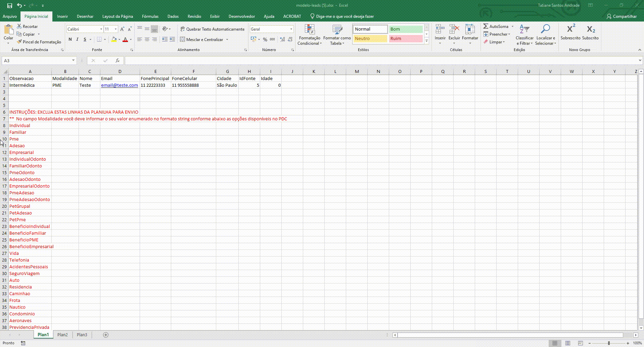The height and width of the screenshot is (347, 644).
Task: Apply red font color icon
Action: click(x=125, y=39)
